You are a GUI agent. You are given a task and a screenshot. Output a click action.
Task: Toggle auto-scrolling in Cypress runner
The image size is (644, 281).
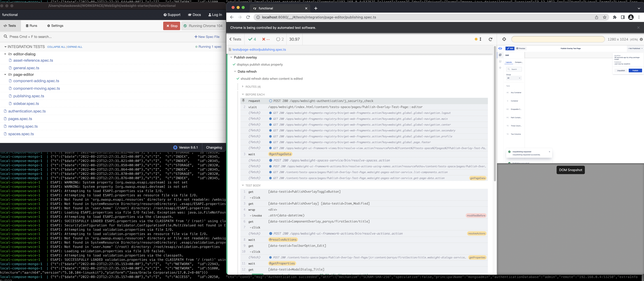(478, 39)
